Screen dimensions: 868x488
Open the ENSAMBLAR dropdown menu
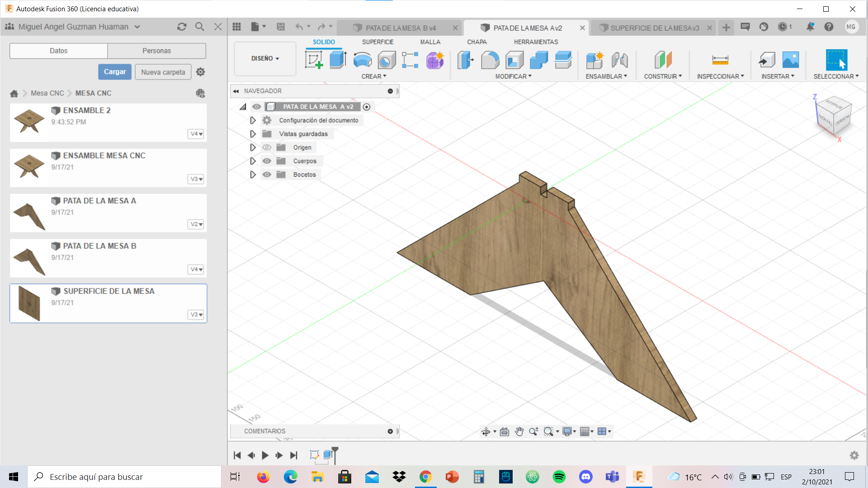(x=606, y=76)
